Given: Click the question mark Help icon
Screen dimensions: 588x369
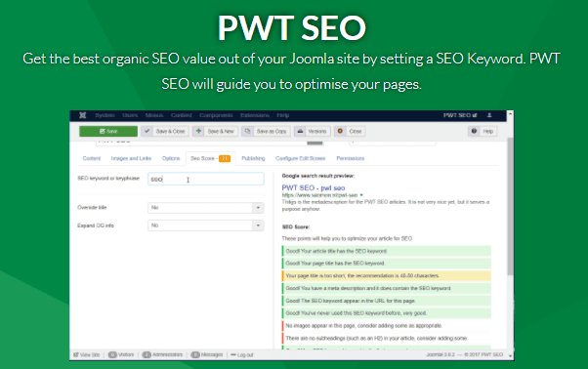Looking at the screenshot, I should 474,131.
